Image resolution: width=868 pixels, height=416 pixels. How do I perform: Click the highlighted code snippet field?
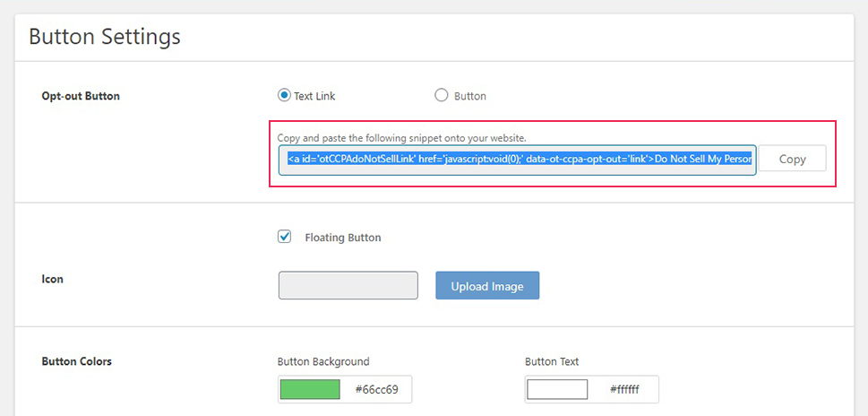tap(518, 160)
